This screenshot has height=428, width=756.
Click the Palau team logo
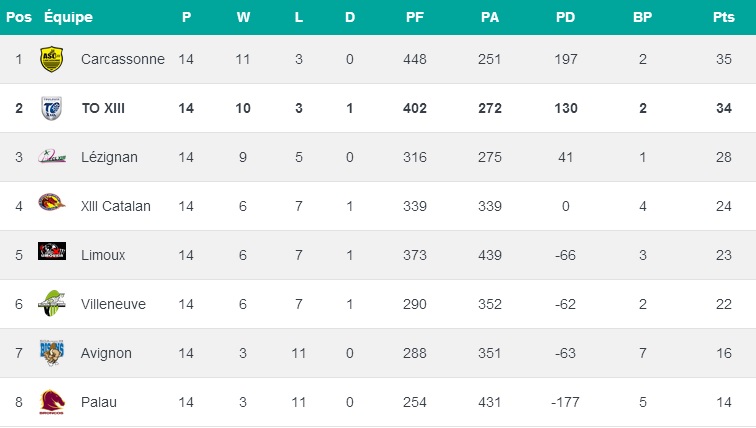[52, 402]
